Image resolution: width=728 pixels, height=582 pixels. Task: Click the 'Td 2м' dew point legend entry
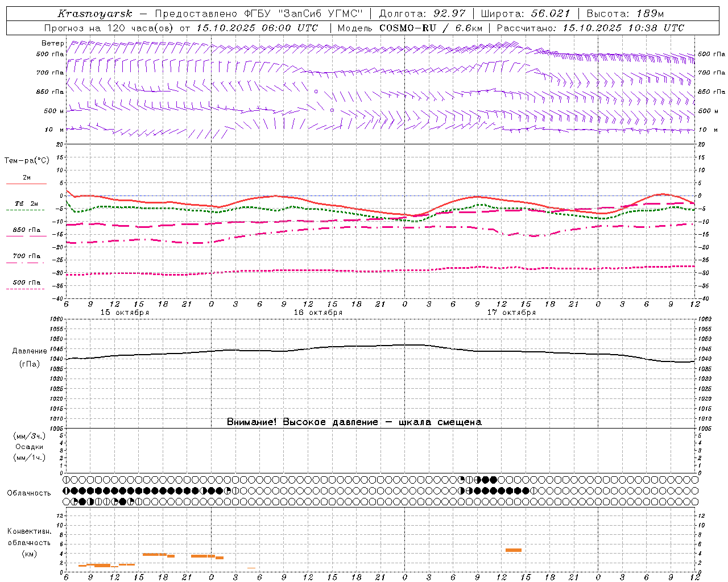tap(27, 203)
